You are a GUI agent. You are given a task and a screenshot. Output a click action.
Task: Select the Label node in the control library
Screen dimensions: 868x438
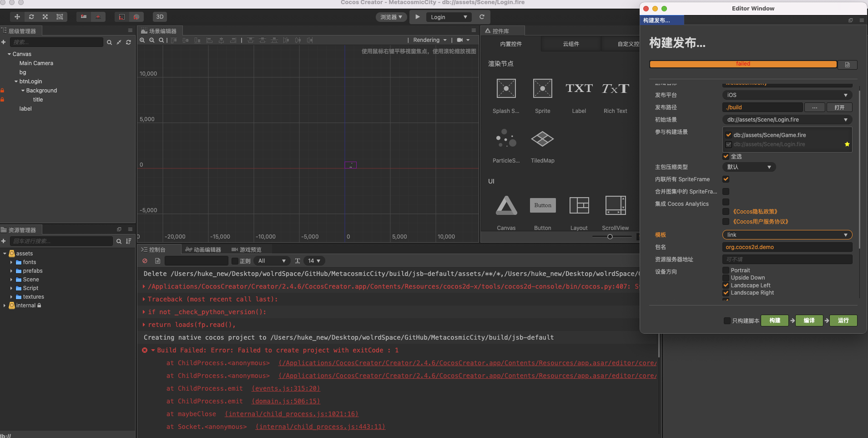[579, 95]
